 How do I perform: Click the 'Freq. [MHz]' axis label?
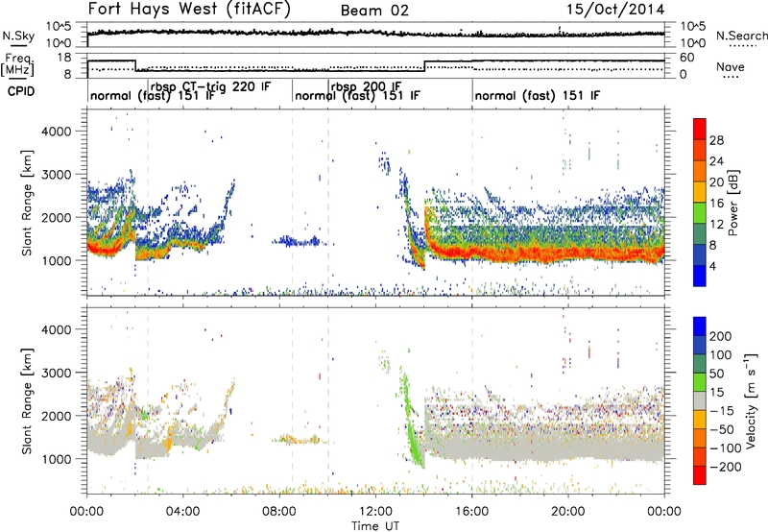17,65
